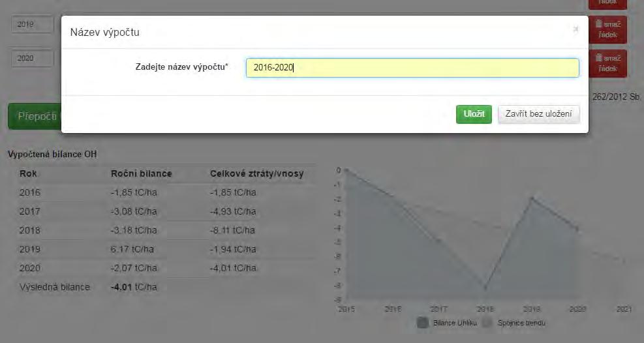The image size is (644, 343).
Task: Click the -8,11 tC/ha total value
Action: (x=232, y=230)
